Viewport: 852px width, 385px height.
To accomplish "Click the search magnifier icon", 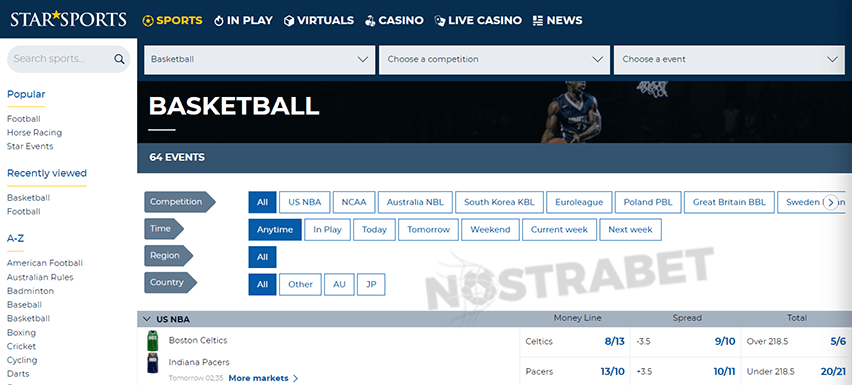I will [x=119, y=59].
